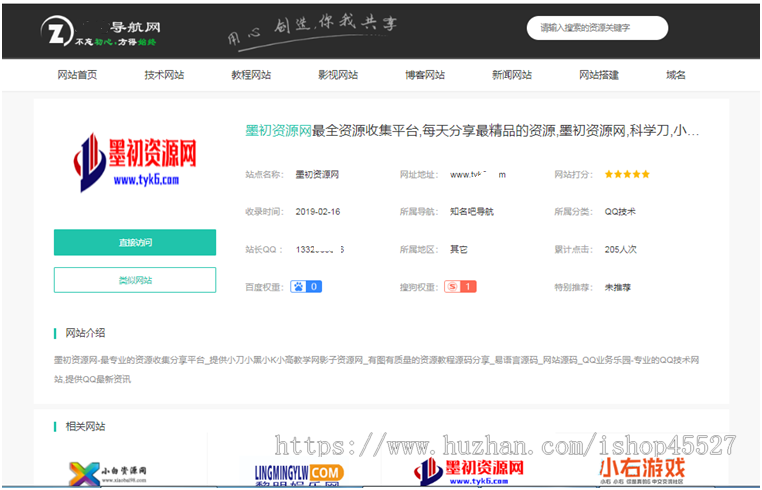This screenshot has height=490, width=762.
Task: Open the LINGMINGYLW related site thumbnail
Action: click(x=299, y=474)
